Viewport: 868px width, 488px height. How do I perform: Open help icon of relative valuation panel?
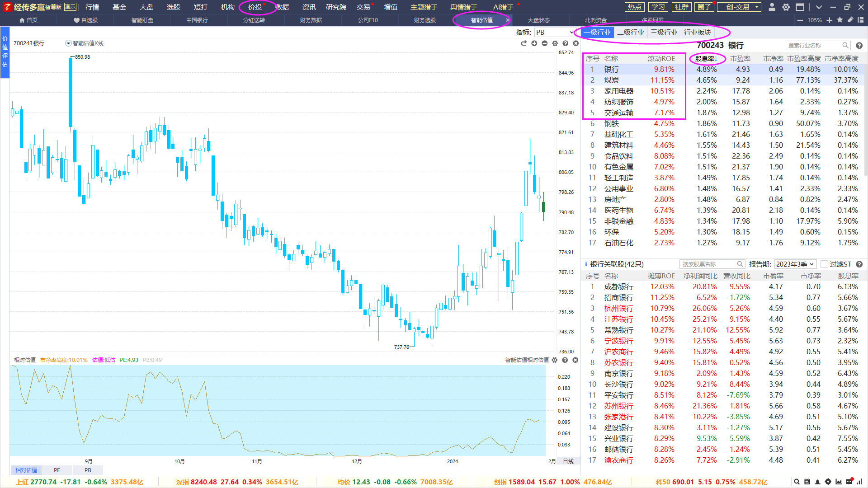coord(565,360)
